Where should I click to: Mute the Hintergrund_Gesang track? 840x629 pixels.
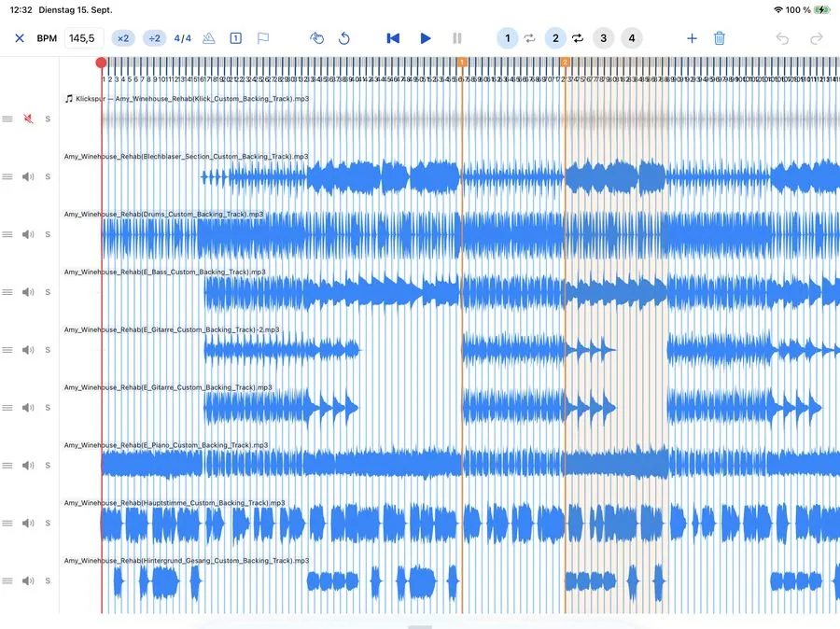click(28, 580)
